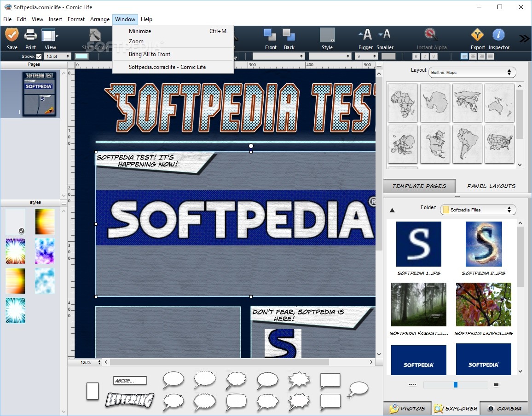This screenshot has width=532, height=416.
Task: Set justified text alignment
Action: pyautogui.click(x=490, y=56)
